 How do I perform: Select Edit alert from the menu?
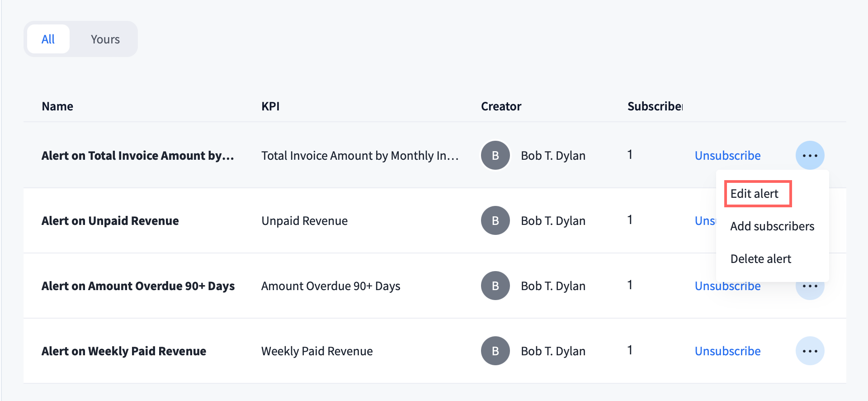[754, 194]
